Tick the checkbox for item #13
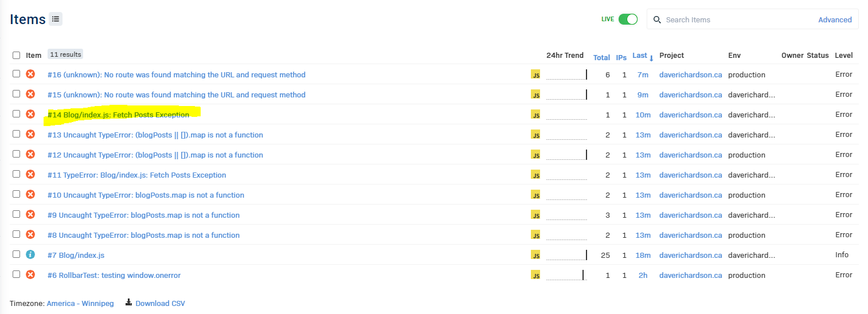Image resolution: width=868 pixels, height=314 pixels. pyautogui.click(x=17, y=134)
